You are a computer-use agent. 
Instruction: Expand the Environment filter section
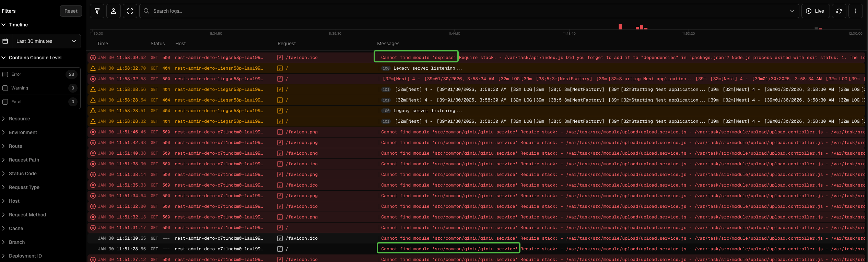pyautogui.click(x=23, y=132)
